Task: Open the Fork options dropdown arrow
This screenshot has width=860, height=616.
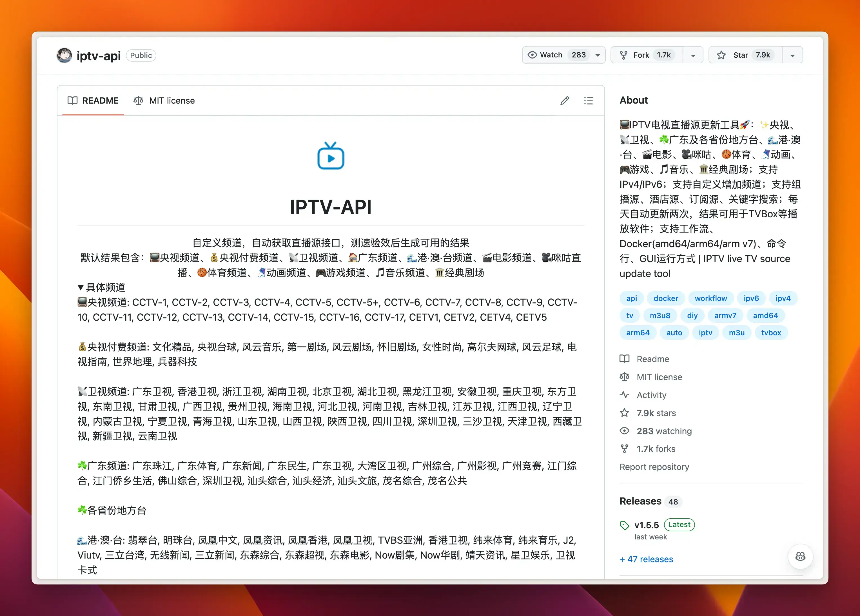Action: pos(693,55)
